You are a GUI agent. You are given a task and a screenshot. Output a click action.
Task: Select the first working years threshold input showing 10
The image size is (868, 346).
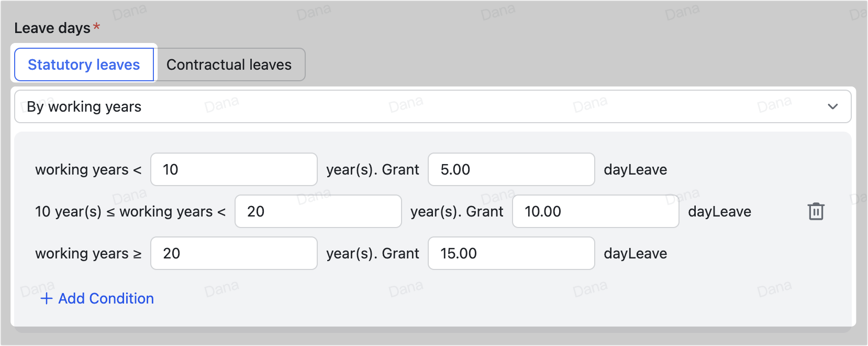coord(233,169)
